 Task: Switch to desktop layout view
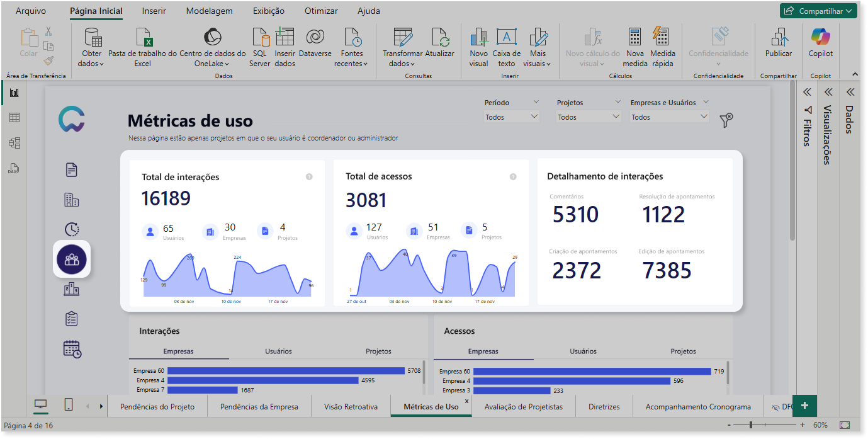[x=40, y=405]
